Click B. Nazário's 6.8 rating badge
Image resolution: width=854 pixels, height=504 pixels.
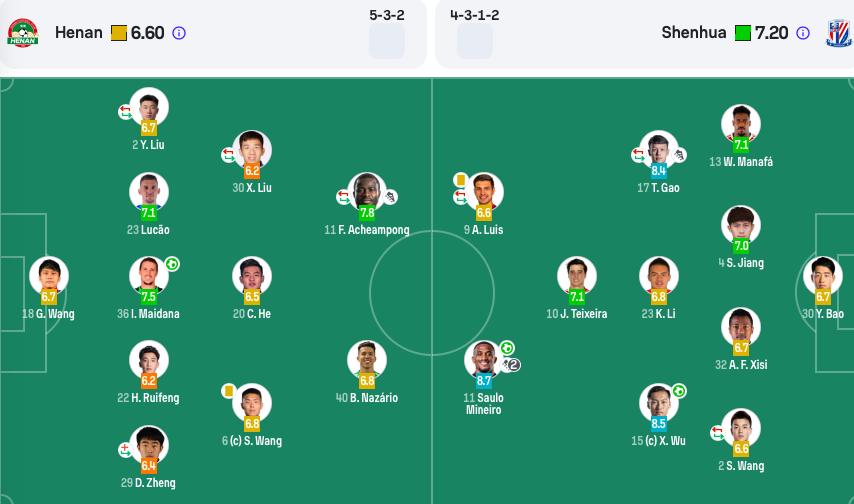pos(367,381)
